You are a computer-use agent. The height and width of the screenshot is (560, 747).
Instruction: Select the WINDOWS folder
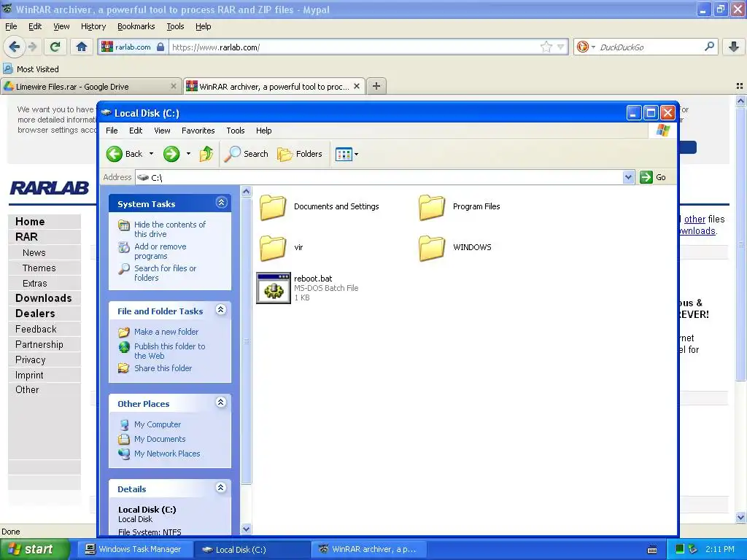click(x=455, y=248)
